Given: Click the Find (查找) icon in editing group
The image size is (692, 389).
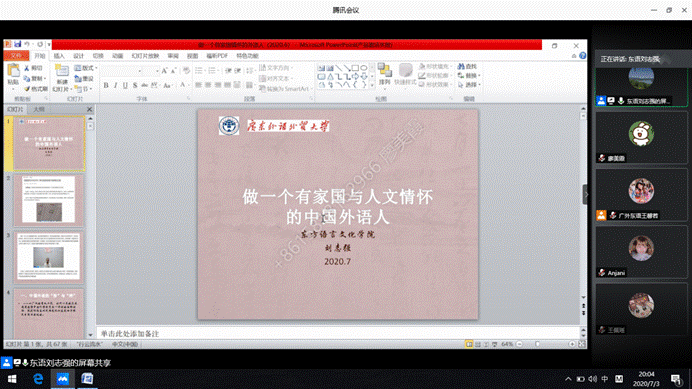Looking at the screenshot, I should click(x=467, y=66).
